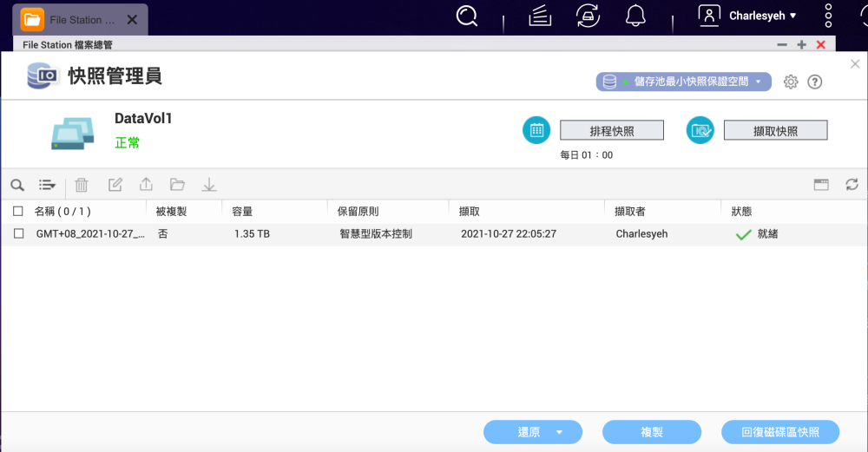
Task: Click the notification bell icon
Action: click(x=636, y=16)
